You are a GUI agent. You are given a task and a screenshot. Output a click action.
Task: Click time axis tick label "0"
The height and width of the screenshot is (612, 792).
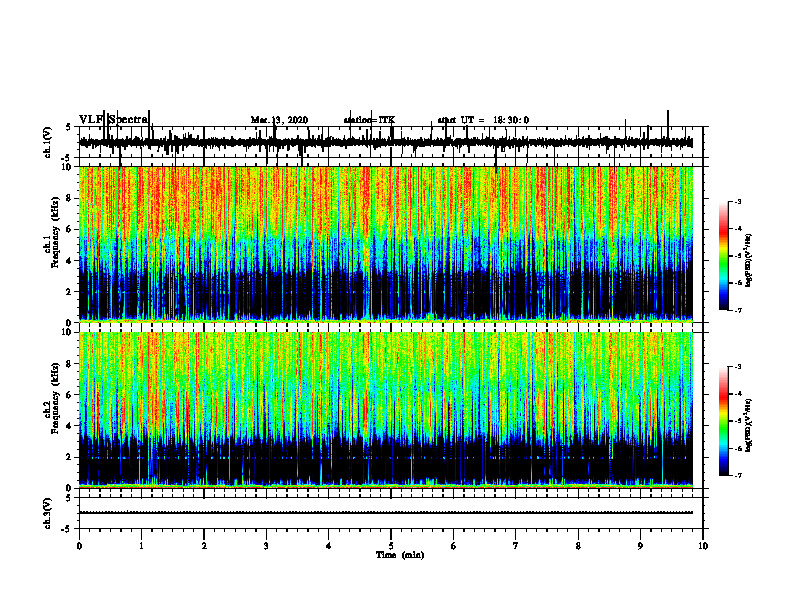(79, 546)
